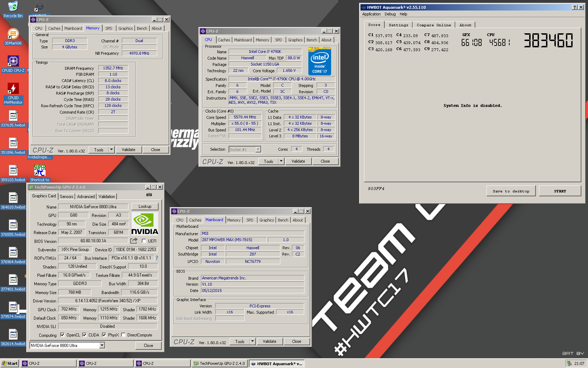The image size is (588, 368).
Task: Click Close in CPU-Z Mainboard window
Action: 296,341
